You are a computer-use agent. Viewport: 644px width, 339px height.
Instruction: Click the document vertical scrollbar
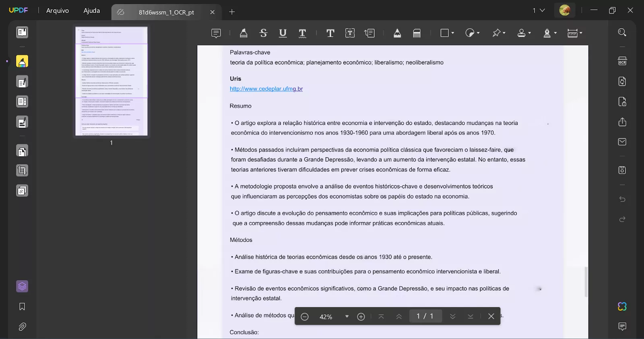click(x=586, y=281)
